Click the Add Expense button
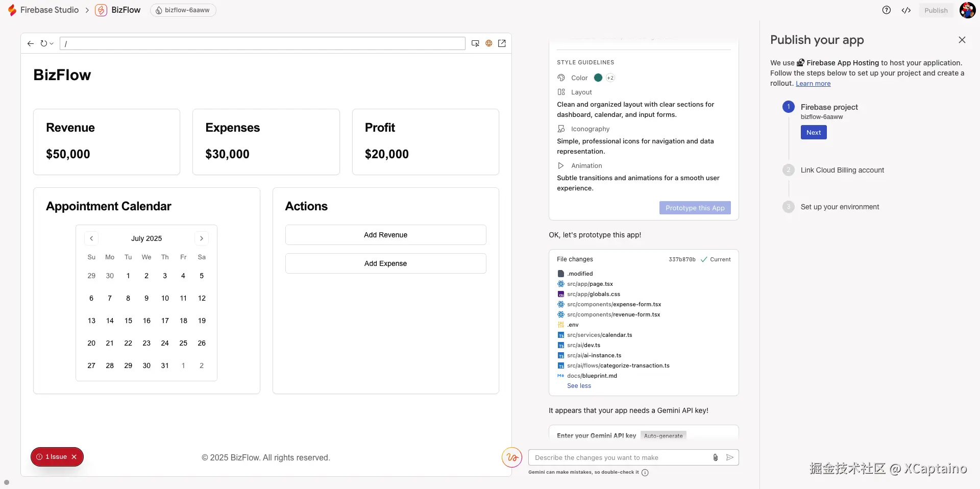 385,263
